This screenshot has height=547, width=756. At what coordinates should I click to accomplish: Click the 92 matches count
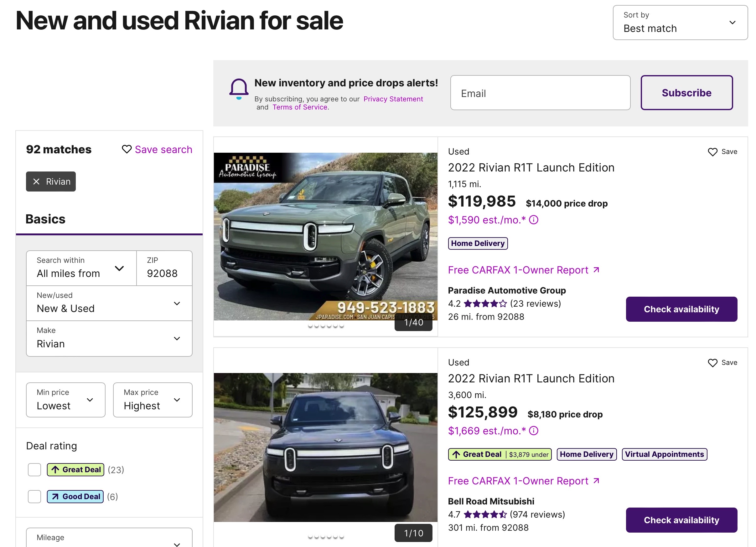tap(59, 149)
